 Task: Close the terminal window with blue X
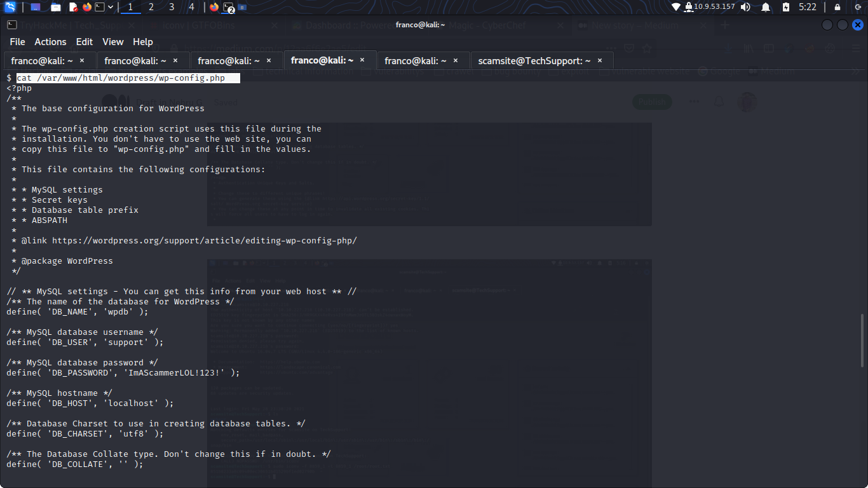point(858,25)
